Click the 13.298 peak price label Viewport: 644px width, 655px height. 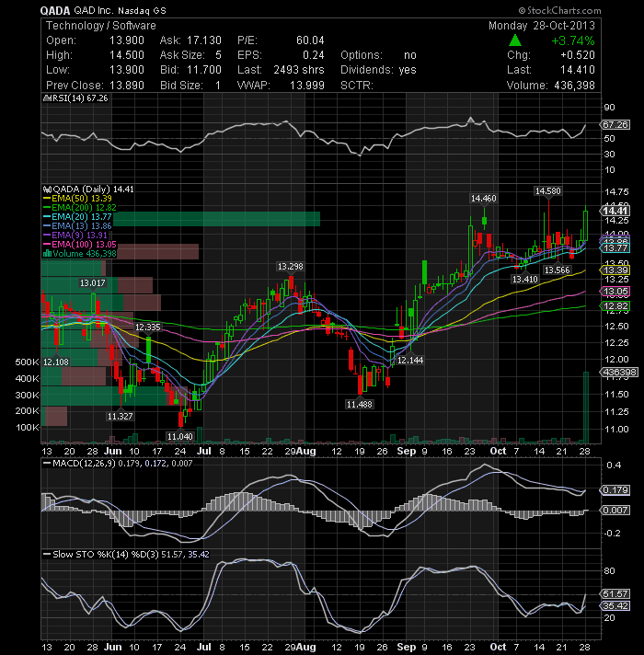pos(290,267)
